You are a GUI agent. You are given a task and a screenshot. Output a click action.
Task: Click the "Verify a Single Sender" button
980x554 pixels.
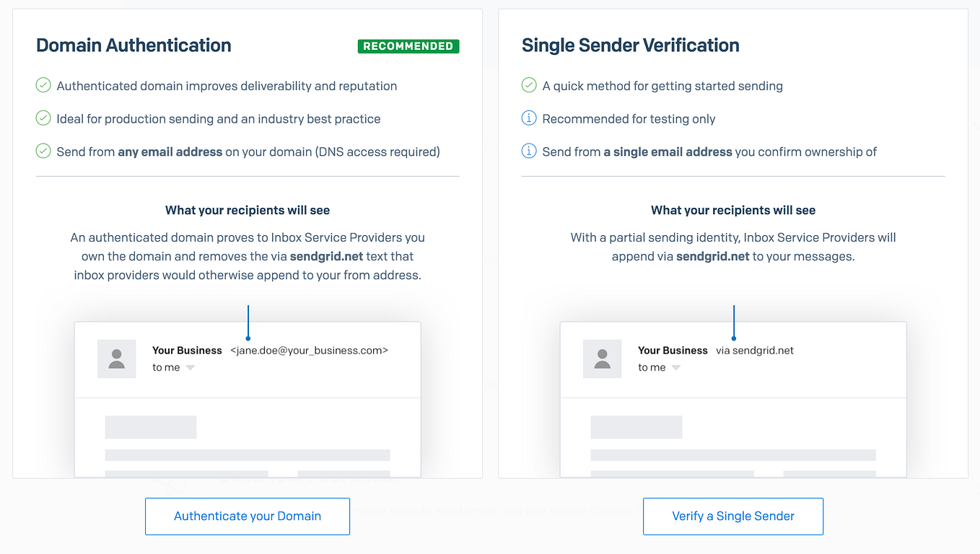(732, 516)
